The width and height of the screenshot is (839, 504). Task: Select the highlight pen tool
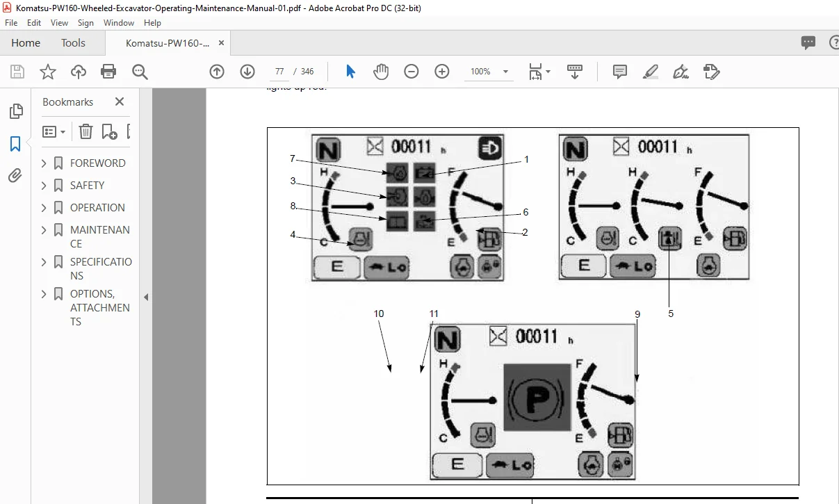[x=651, y=72]
